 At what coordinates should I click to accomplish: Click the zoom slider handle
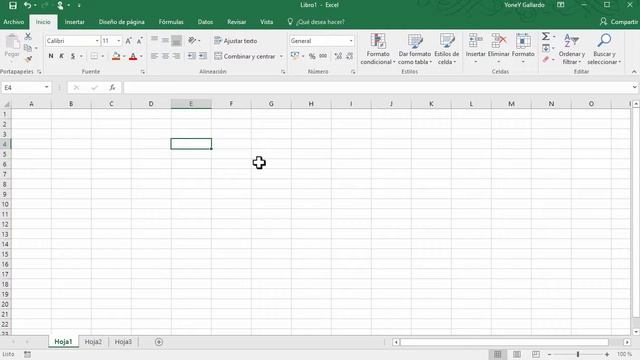[578, 354]
